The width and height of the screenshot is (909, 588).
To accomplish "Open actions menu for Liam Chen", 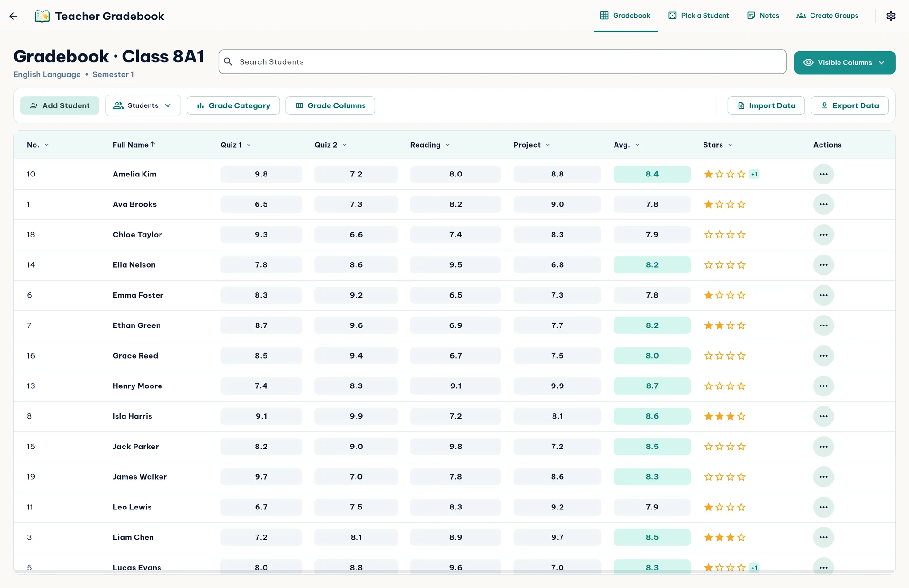I will point(823,537).
